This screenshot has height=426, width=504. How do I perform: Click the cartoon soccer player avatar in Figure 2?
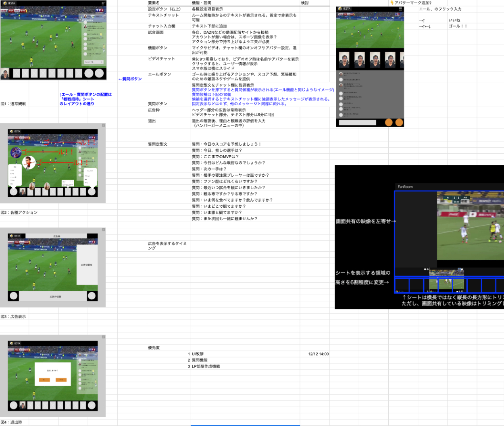click(29, 163)
